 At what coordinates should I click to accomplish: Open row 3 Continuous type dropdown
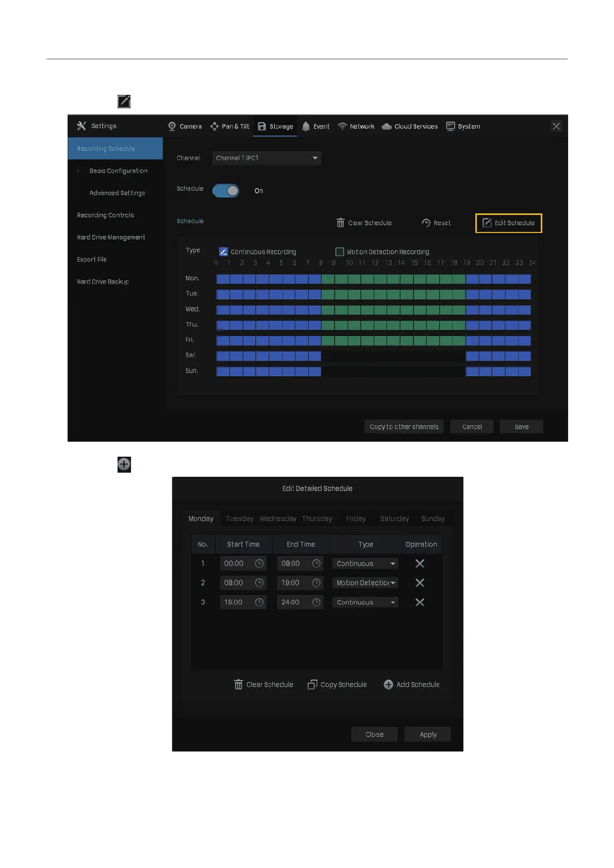365,602
